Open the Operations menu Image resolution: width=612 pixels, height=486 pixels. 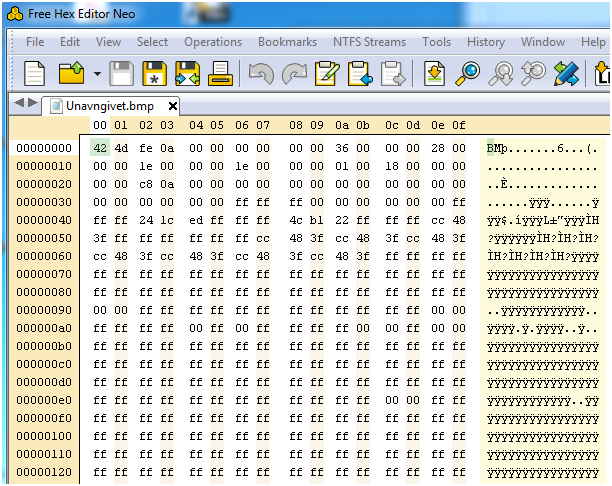click(213, 42)
